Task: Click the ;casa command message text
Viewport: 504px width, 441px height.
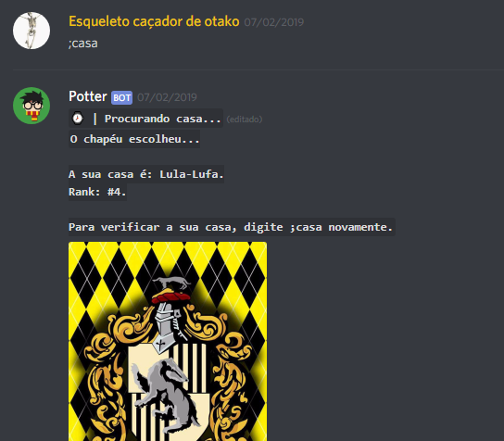Action: coord(83,44)
